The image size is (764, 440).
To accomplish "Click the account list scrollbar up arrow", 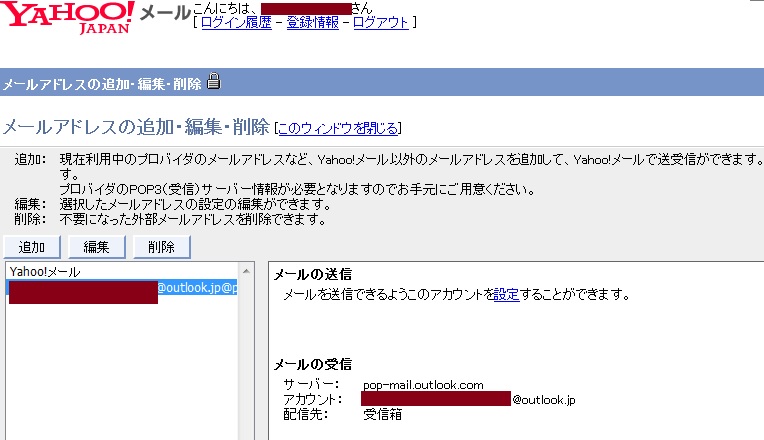I will pyautogui.click(x=246, y=271).
